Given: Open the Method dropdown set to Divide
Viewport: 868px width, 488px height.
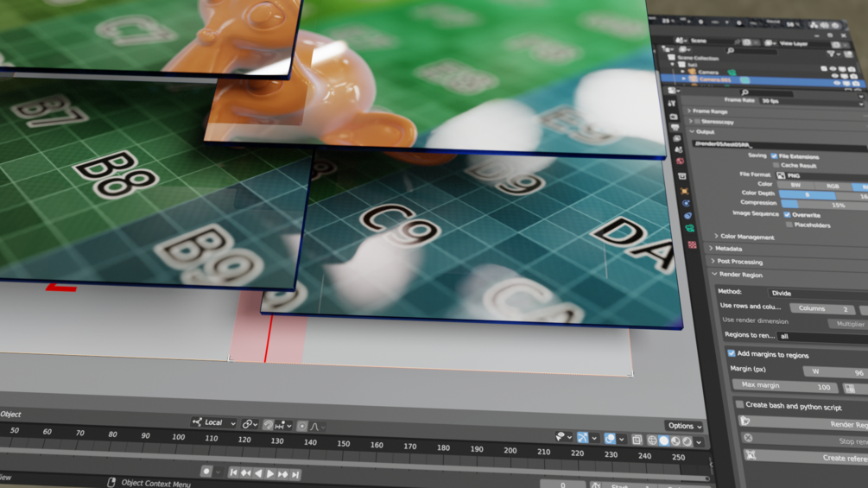Looking at the screenshot, I should pyautogui.click(x=818, y=294).
